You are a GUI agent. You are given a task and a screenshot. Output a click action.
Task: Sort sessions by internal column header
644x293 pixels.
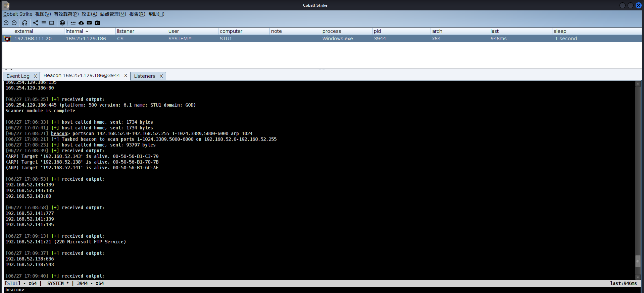90,31
